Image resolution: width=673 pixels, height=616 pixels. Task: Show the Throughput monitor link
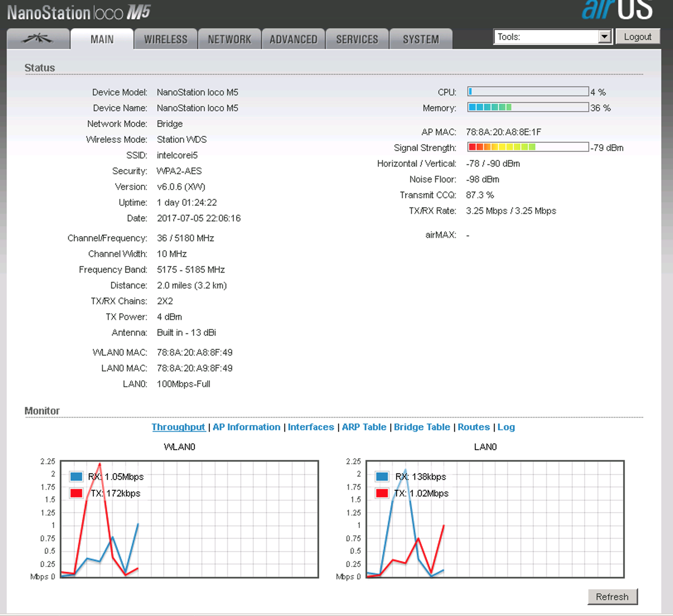point(178,427)
